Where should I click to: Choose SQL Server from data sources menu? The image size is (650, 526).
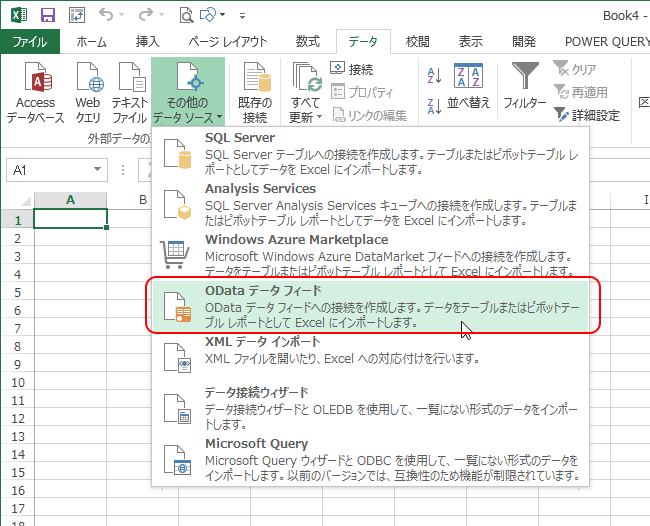[371, 153]
